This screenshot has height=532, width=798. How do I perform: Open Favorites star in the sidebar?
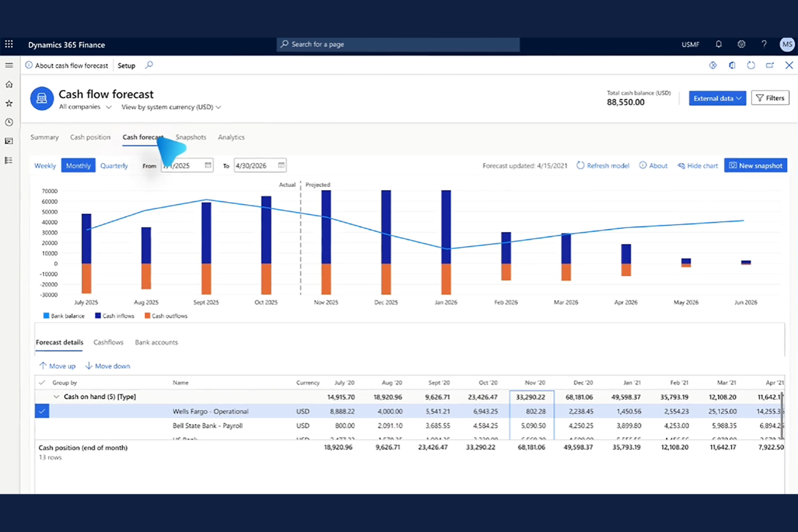9,103
